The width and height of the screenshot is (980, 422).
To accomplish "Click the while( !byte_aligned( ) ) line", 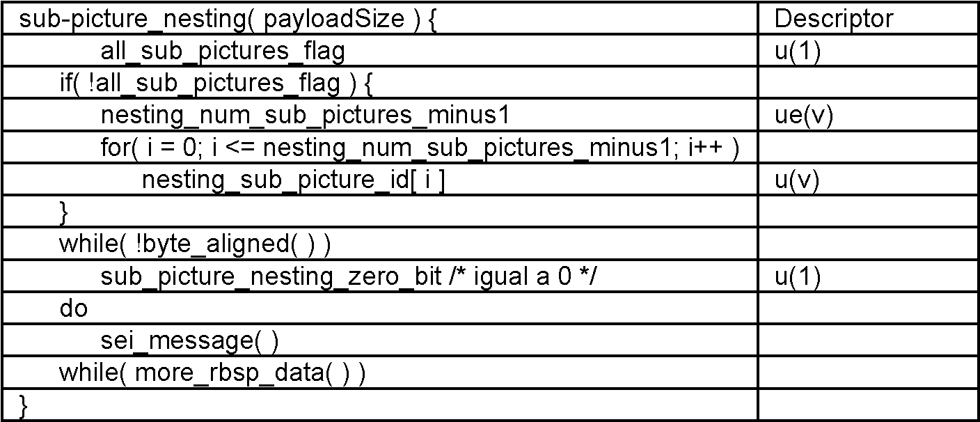I will (194, 244).
